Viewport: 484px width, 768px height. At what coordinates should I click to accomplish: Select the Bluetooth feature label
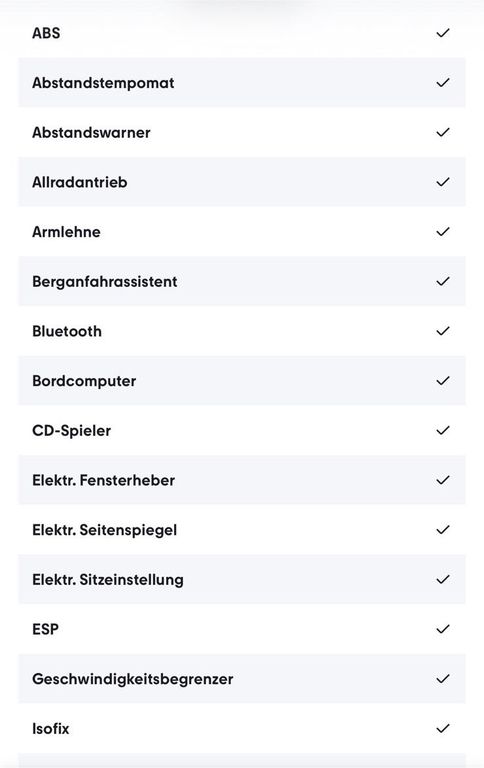[x=67, y=332]
